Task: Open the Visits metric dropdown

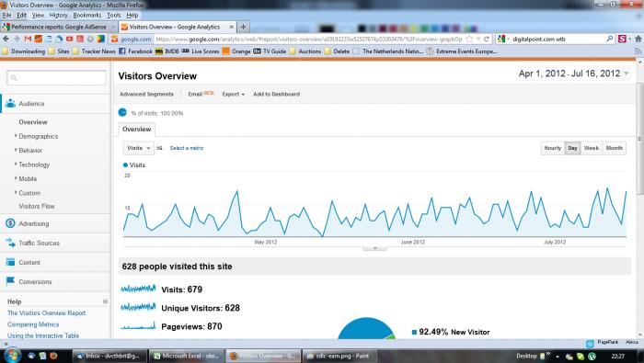Action: point(138,148)
